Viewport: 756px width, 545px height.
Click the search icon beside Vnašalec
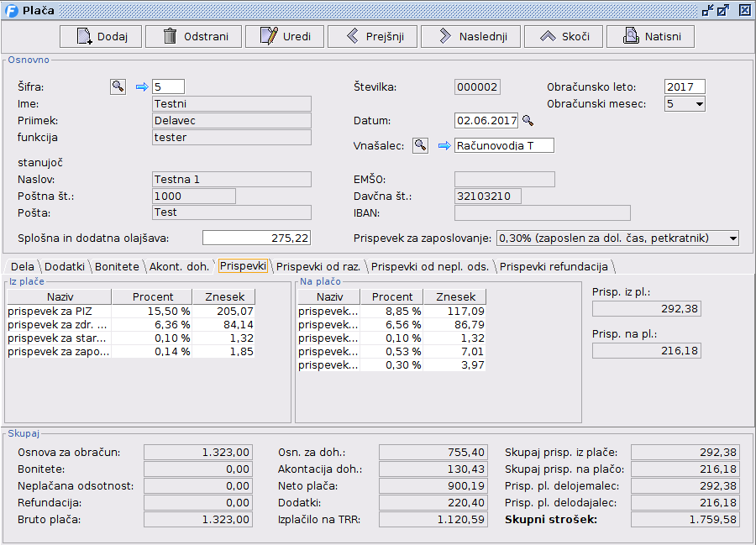point(420,146)
